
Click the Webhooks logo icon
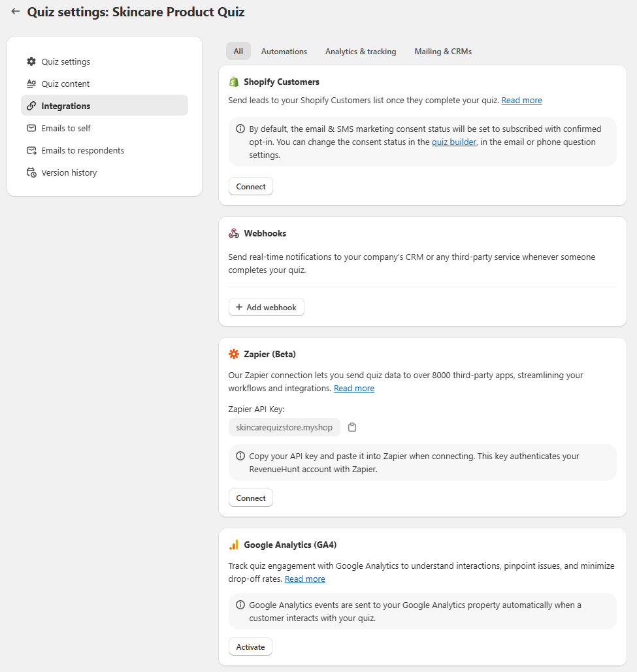tap(234, 233)
